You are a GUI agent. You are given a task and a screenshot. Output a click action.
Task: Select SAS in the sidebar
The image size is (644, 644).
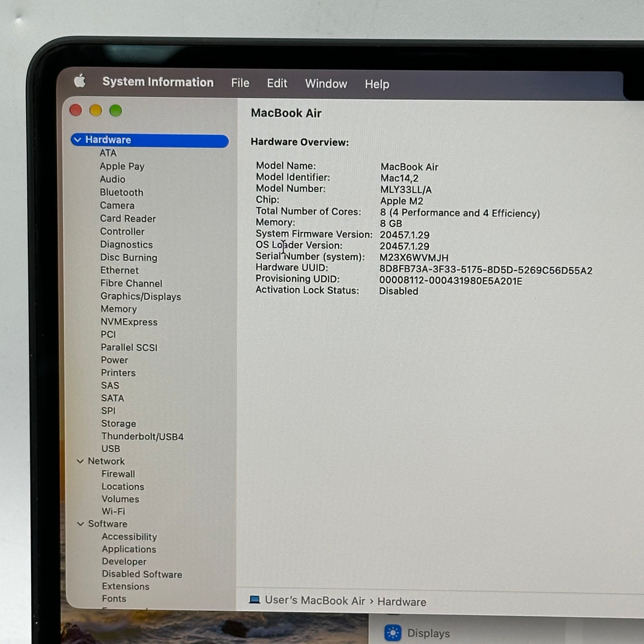110,385
